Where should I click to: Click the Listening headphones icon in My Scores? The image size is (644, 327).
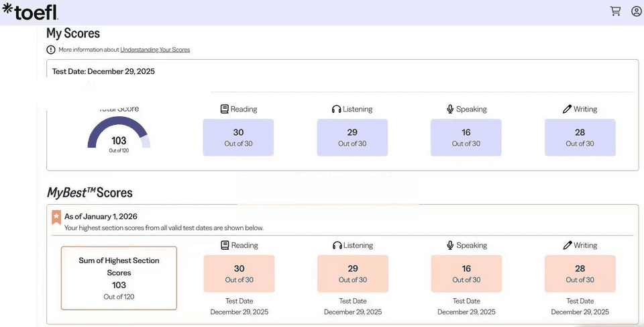click(x=336, y=109)
